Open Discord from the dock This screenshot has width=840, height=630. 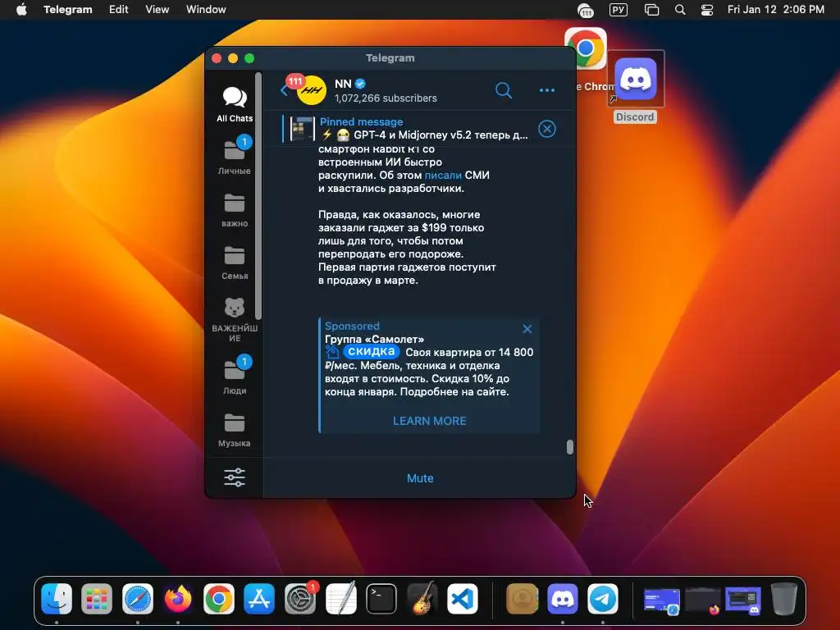pos(563,598)
